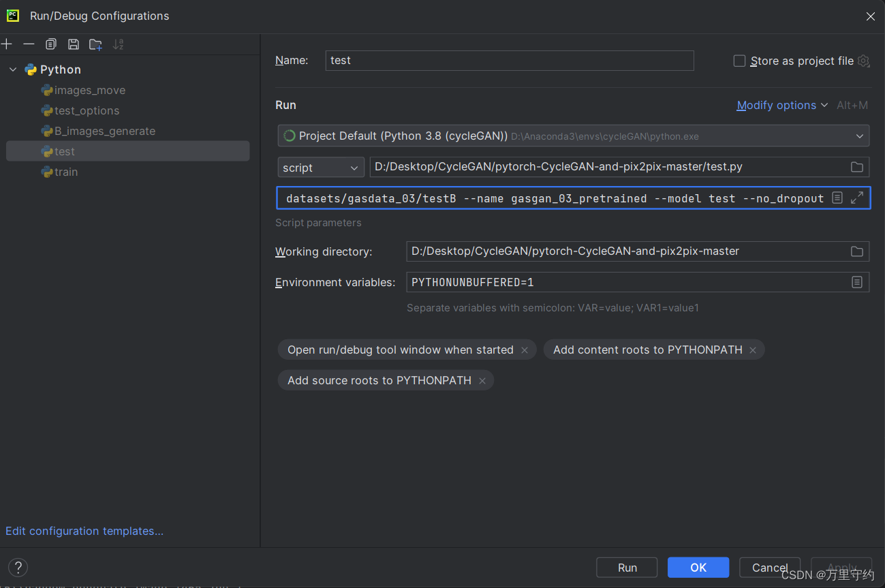885x588 pixels.
Task: Open the help question mark
Action: tap(18, 567)
